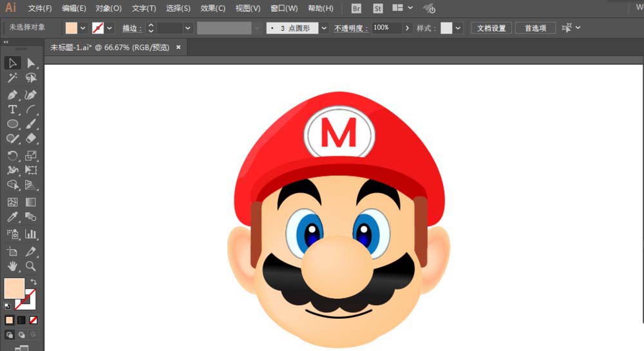Image resolution: width=644 pixels, height=351 pixels.
Task: Click the large fill color swatch
Action: pos(14,289)
